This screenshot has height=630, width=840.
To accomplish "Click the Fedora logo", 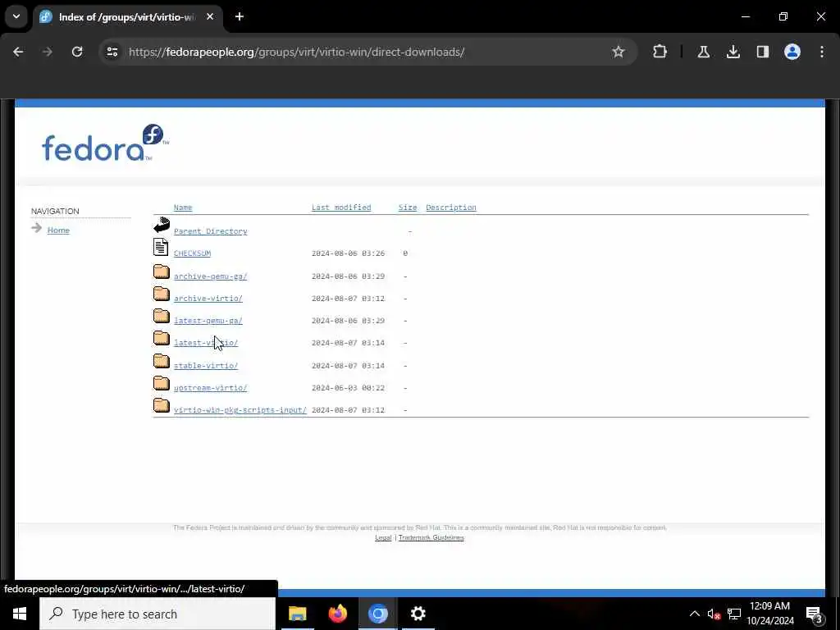I will point(106,143).
